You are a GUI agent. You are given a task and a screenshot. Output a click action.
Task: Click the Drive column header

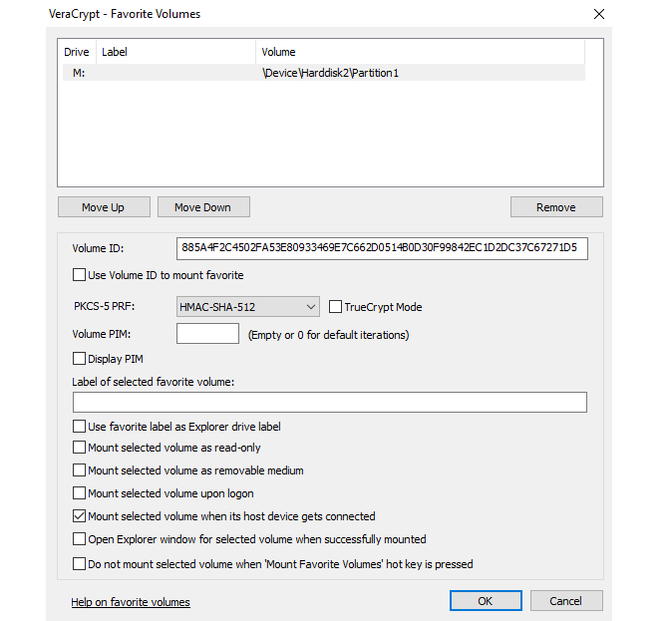pos(77,52)
